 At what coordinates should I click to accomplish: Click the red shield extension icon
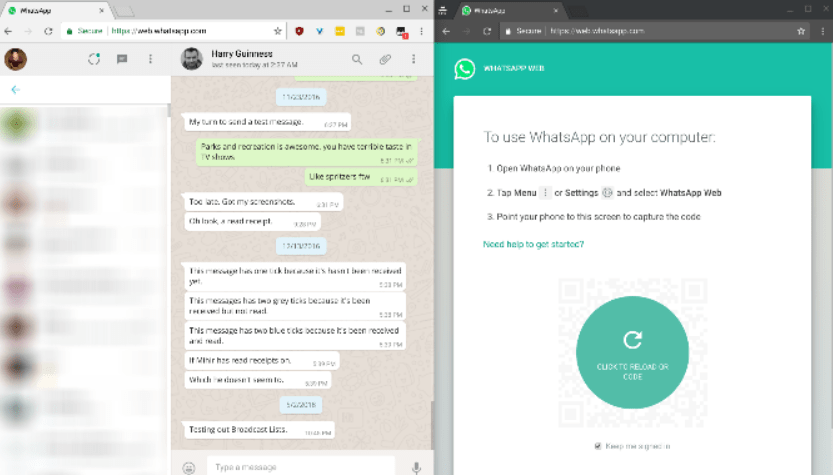pyautogui.click(x=299, y=31)
